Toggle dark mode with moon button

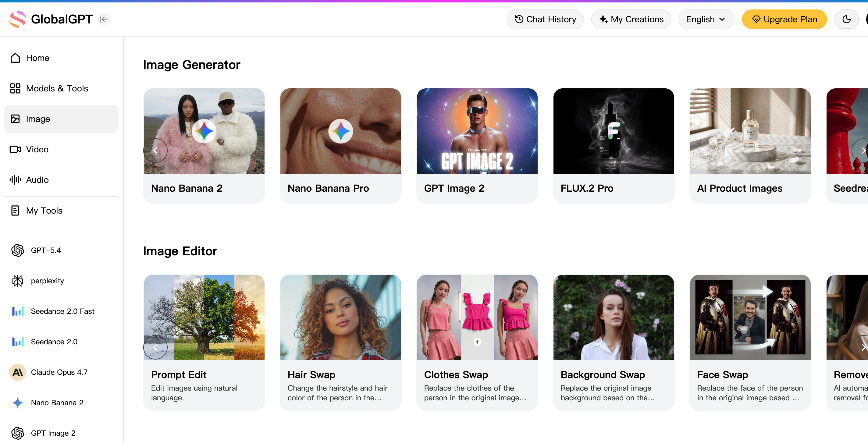coord(846,19)
